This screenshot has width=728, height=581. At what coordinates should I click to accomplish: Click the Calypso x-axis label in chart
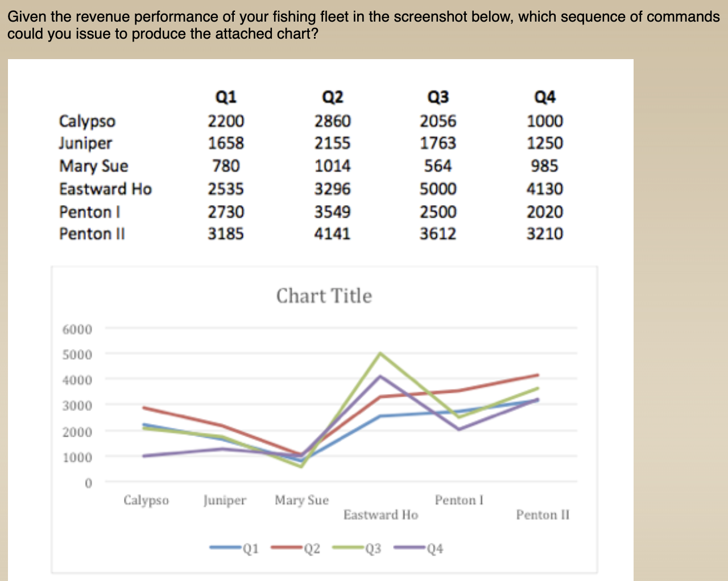coord(146,500)
